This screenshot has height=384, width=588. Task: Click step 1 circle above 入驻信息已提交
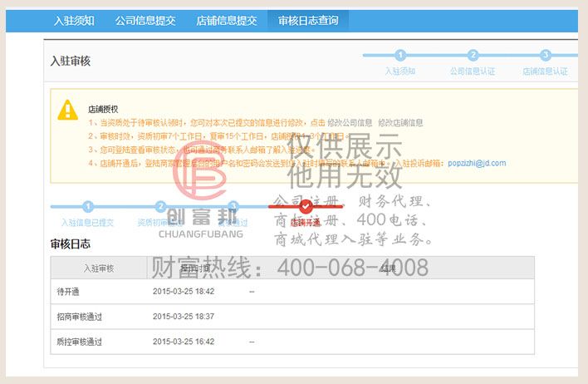[x=88, y=206]
